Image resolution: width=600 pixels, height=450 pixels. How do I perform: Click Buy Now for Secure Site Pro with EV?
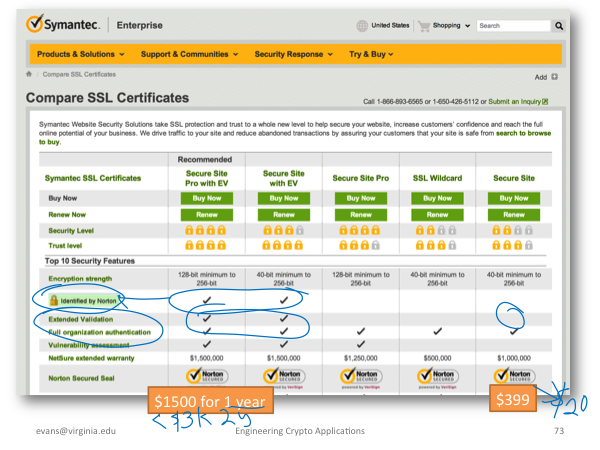click(x=207, y=198)
